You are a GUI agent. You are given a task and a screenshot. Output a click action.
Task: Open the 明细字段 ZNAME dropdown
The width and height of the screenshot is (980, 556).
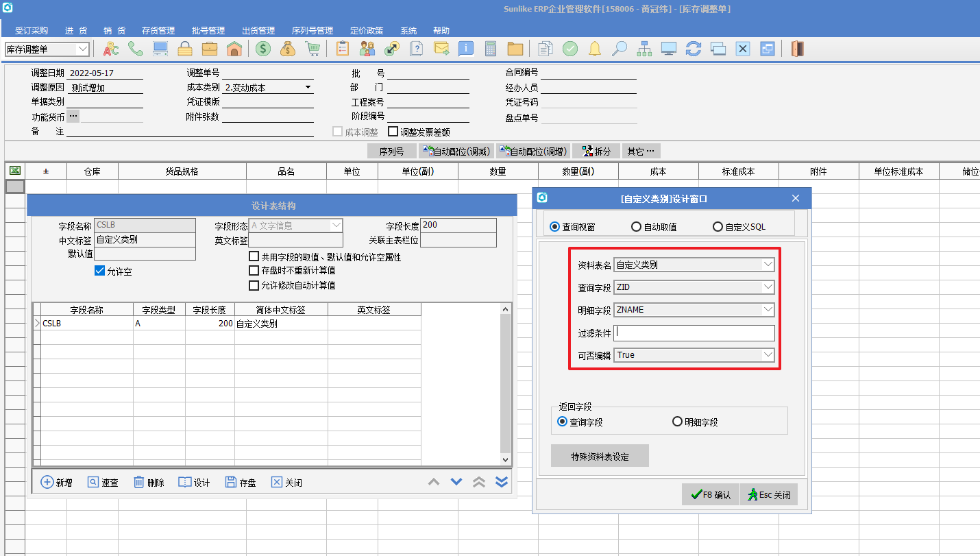tap(768, 309)
